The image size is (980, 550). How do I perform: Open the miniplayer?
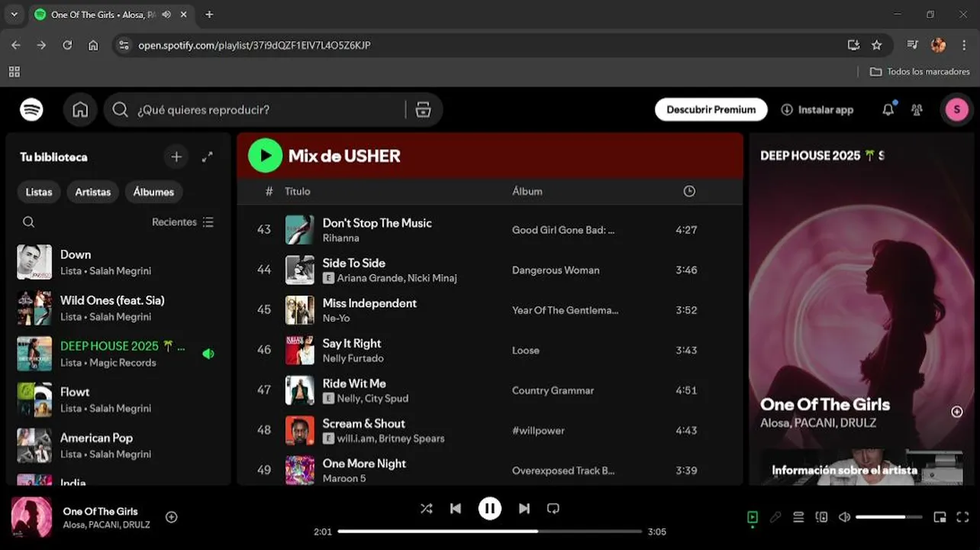[x=940, y=517]
